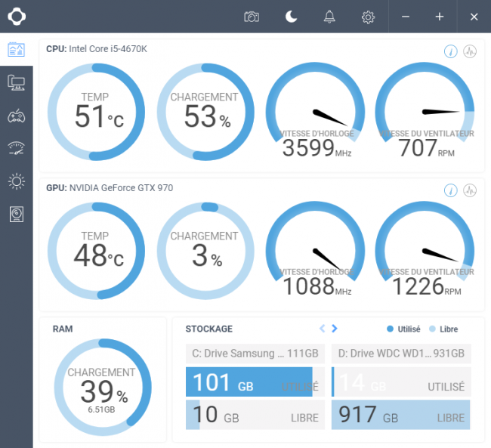Open the tuning speedometer section
The height and width of the screenshot is (448, 491).
pyautogui.click(x=17, y=149)
